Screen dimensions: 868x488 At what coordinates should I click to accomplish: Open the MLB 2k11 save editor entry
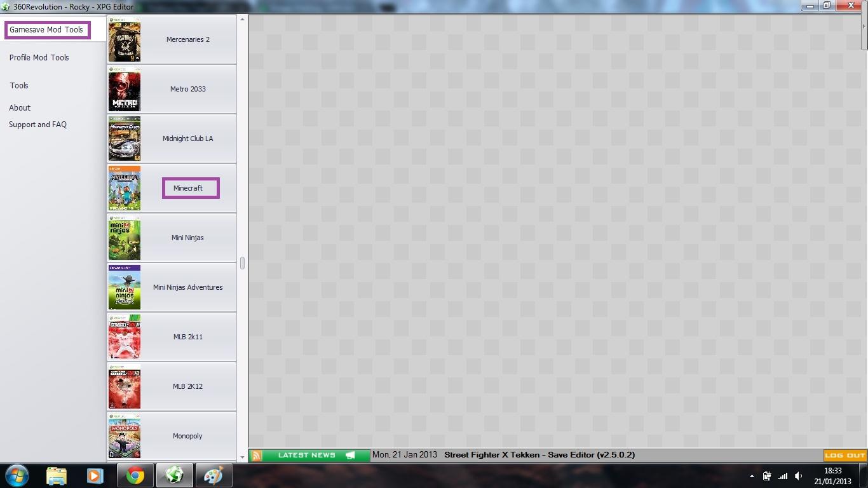(x=187, y=337)
